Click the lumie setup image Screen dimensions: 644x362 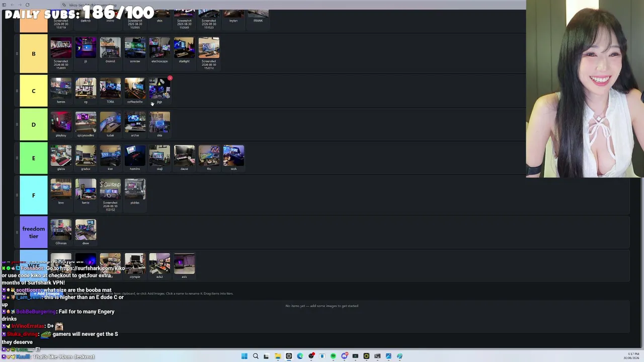coord(86,189)
